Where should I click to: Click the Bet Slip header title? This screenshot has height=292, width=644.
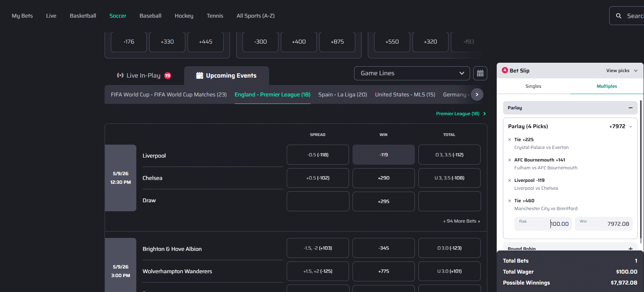[x=519, y=71]
